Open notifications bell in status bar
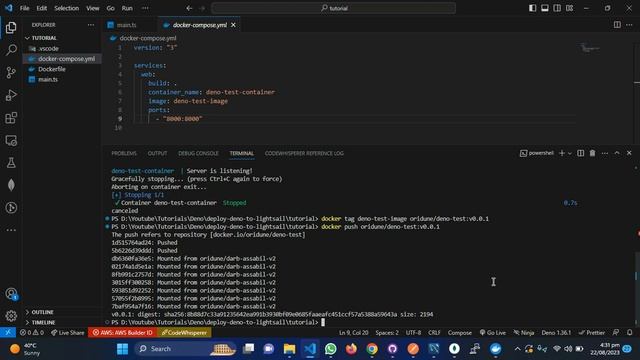This screenshot has width=640, height=360. 630,333
